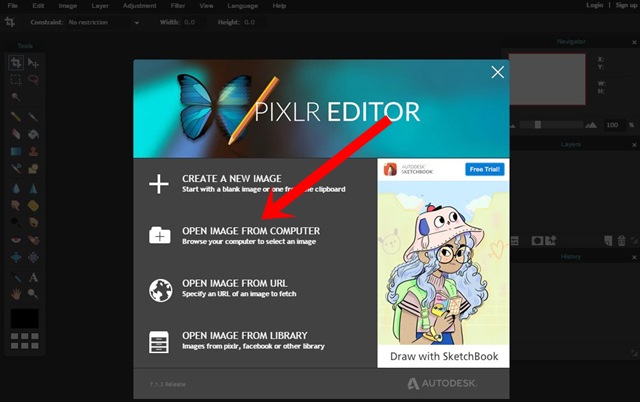640x402 pixels.
Task: Select the Paint Bucket tool
Action: tap(33, 134)
